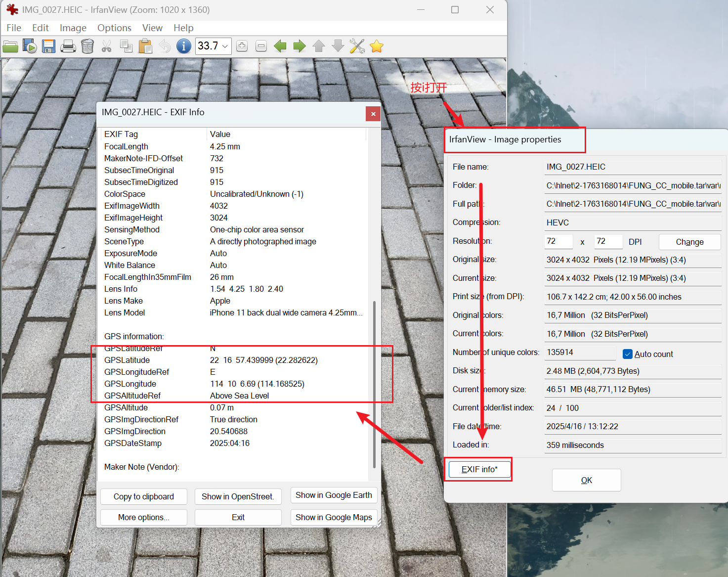Viewport: 728px width, 577px height.
Task: Start the slideshow from the toolbar
Action: [30, 46]
